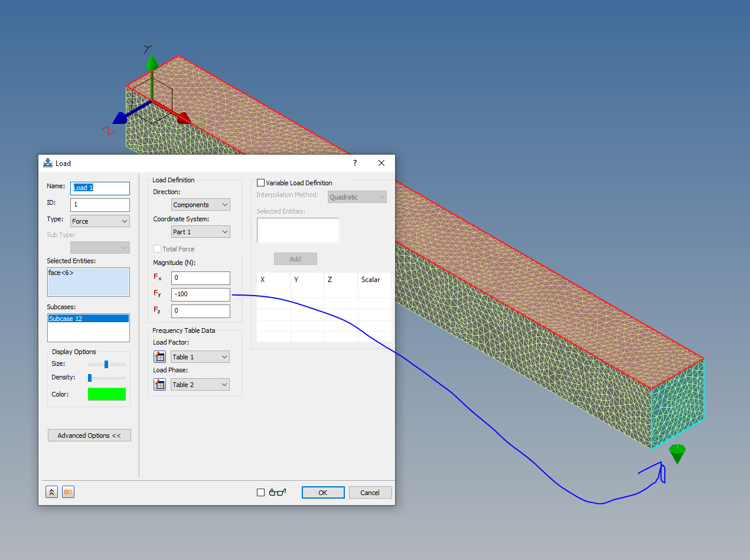Click the help question mark in title bar

pos(354,163)
